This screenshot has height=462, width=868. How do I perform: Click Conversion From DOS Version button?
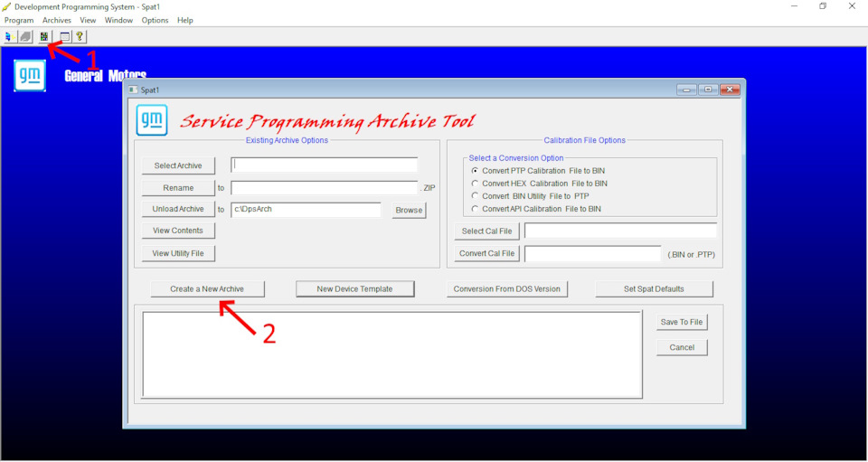[507, 288]
